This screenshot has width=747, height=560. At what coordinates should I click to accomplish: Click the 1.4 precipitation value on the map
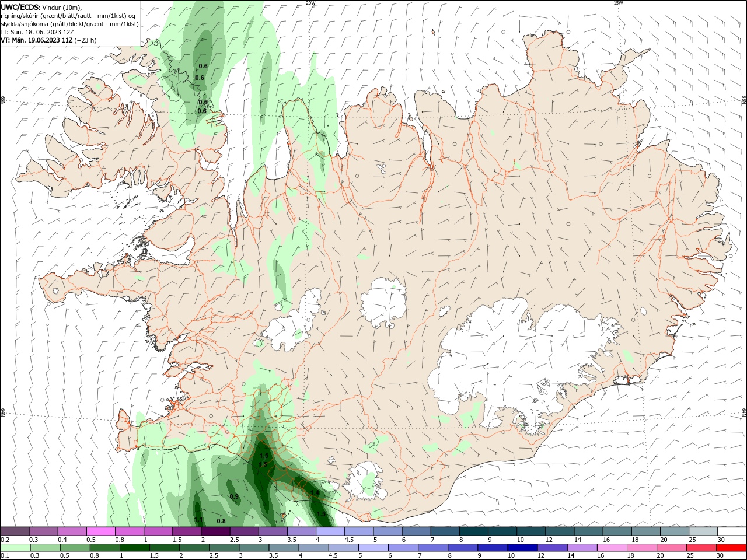pyautogui.click(x=315, y=493)
